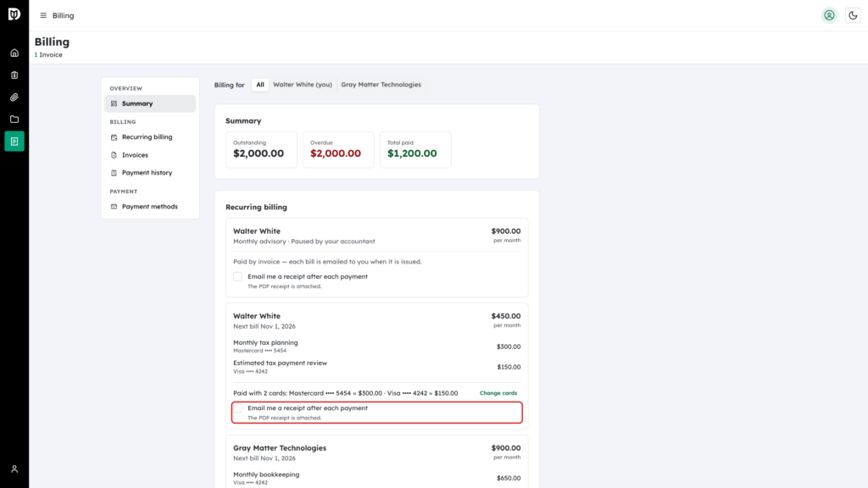
Task: Click the 'Monthly bookkeeping' line item
Action: tap(266, 474)
